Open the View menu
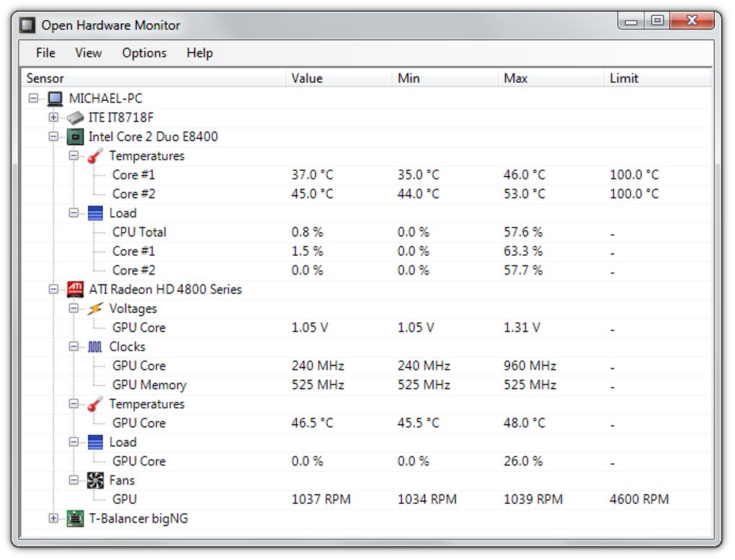Image resolution: width=735 pixels, height=560 pixels. point(89,53)
